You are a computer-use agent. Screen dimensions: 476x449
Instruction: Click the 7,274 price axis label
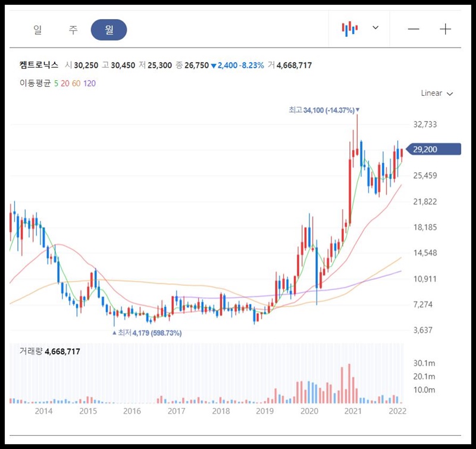422,304
